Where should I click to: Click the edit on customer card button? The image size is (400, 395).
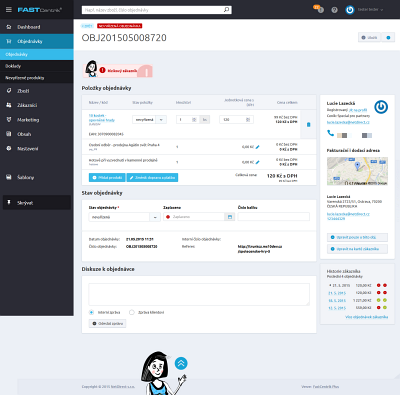click(357, 249)
